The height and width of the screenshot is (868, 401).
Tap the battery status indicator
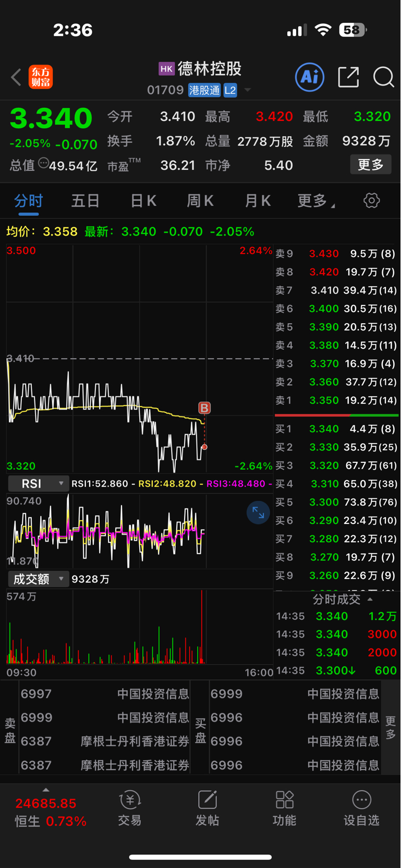click(x=353, y=30)
